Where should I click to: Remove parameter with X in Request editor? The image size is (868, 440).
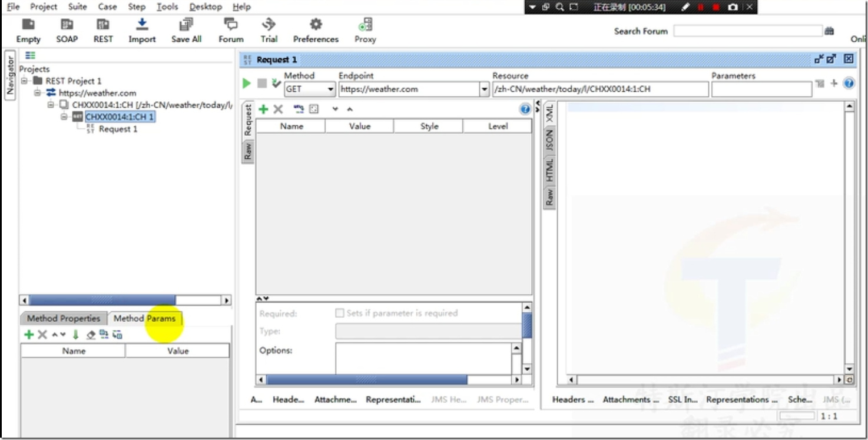(x=278, y=109)
